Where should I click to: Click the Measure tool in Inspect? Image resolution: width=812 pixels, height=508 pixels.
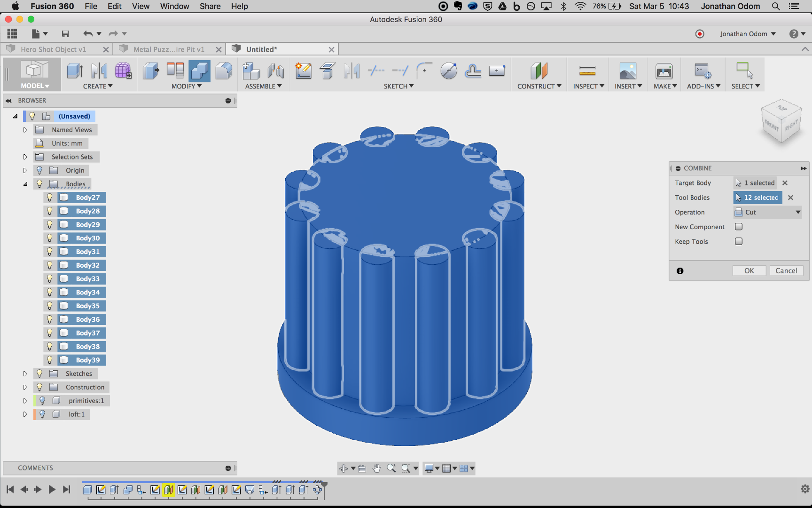coord(587,71)
